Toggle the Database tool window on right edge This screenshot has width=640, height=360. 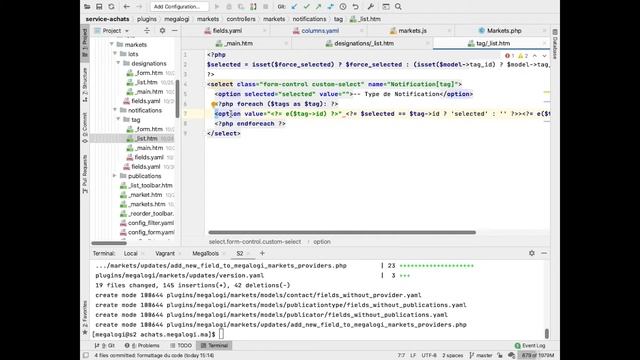tap(555, 44)
